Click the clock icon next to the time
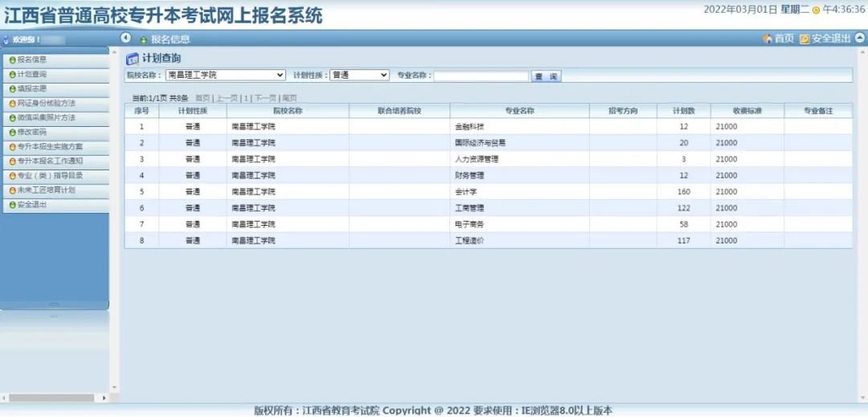 coord(817,10)
